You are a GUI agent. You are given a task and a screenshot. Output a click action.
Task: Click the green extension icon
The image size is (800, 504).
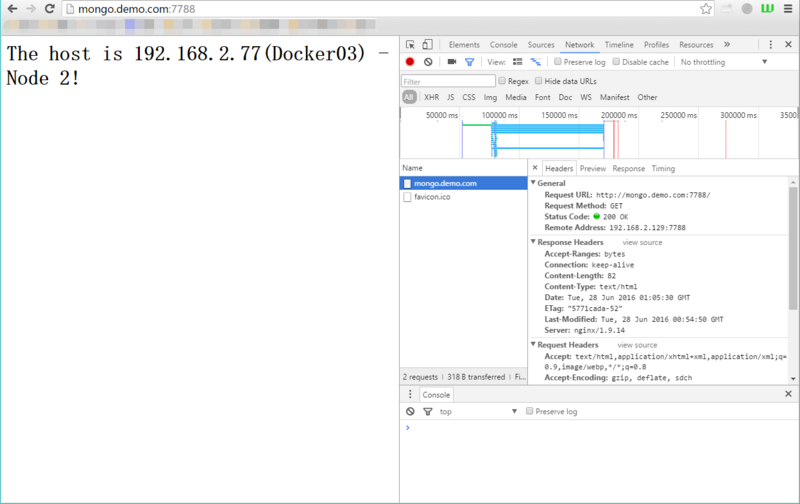point(767,9)
